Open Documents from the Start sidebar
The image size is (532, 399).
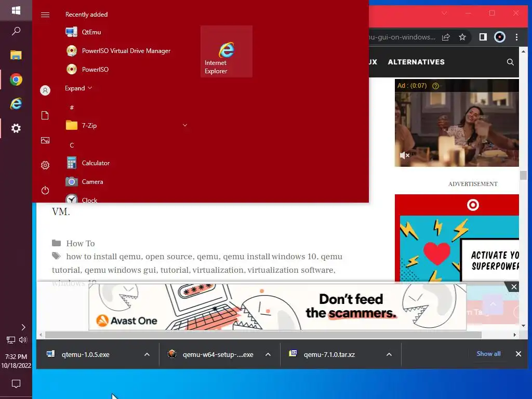[45, 115]
